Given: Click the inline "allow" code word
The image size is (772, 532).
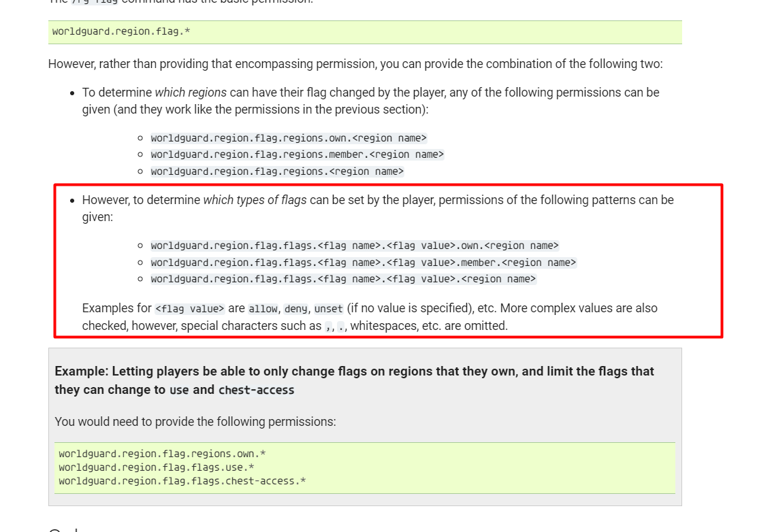Looking at the screenshot, I should coord(263,309).
